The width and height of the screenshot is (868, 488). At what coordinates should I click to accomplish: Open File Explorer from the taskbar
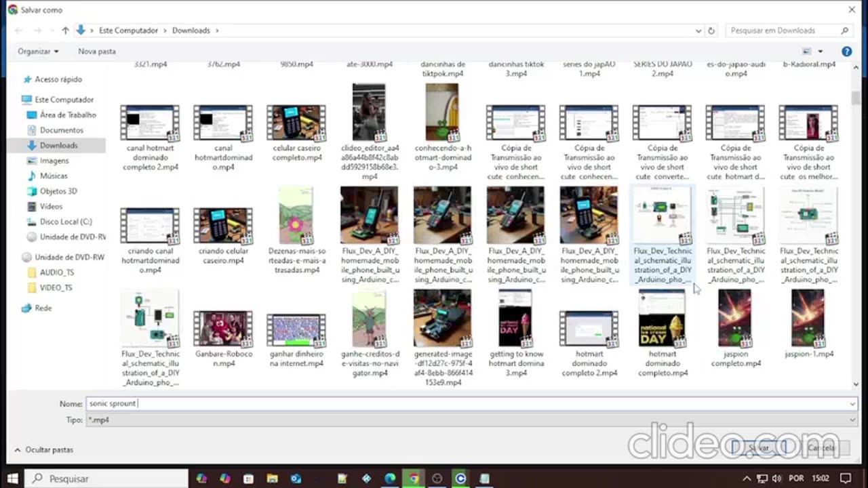pos(272,479)
